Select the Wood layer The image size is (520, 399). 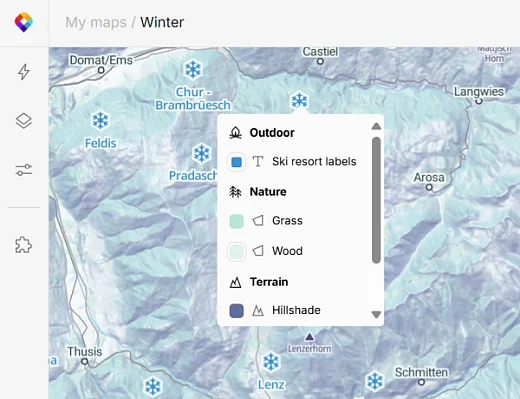(x=287, y=251)
